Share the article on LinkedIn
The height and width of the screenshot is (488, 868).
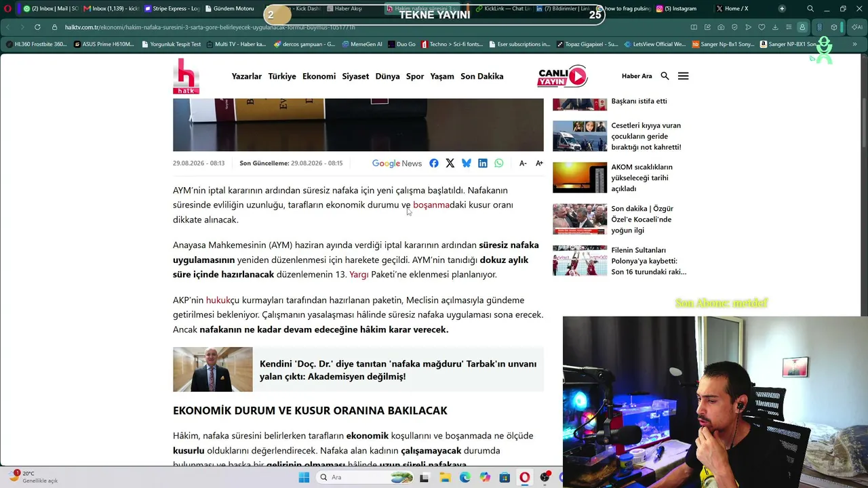(x=483, y=163)
